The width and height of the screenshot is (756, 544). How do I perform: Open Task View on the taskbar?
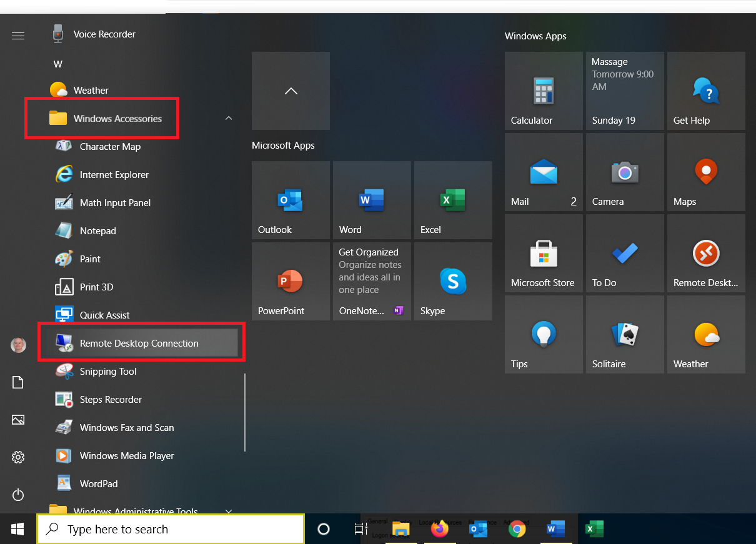tap(361, 529)
